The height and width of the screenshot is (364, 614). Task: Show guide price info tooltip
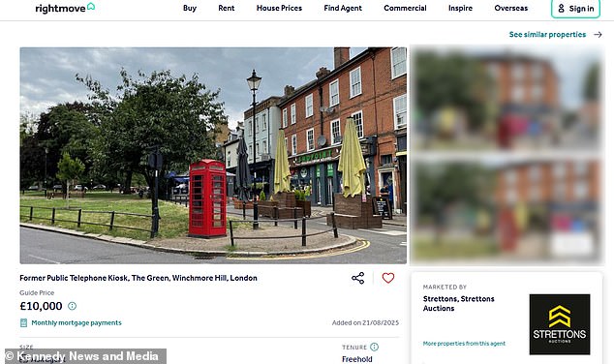coord(72,306)
